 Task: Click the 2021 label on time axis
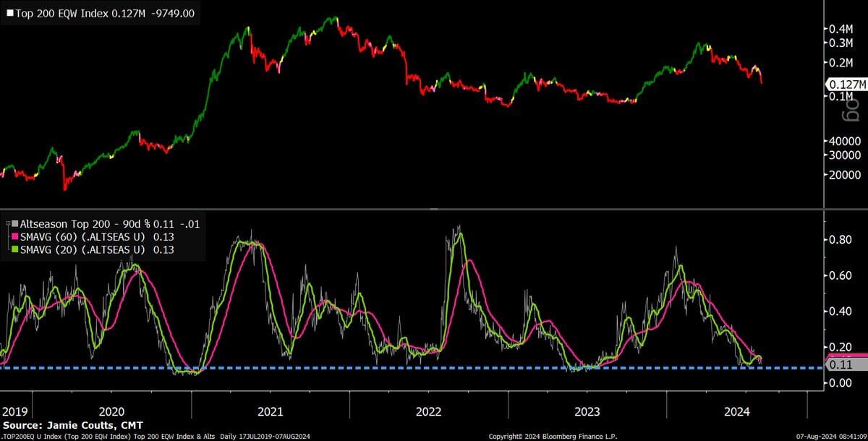point(271,411)
